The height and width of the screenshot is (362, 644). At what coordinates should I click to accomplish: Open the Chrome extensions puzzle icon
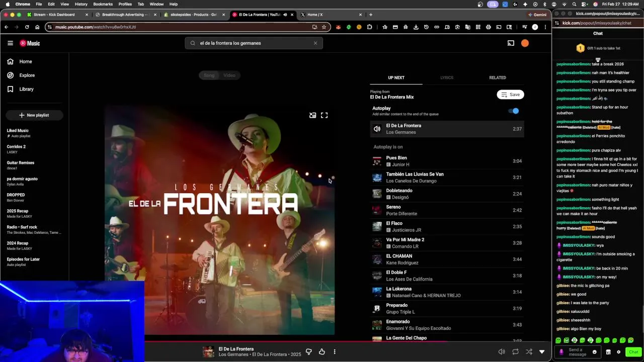[370, 27]
